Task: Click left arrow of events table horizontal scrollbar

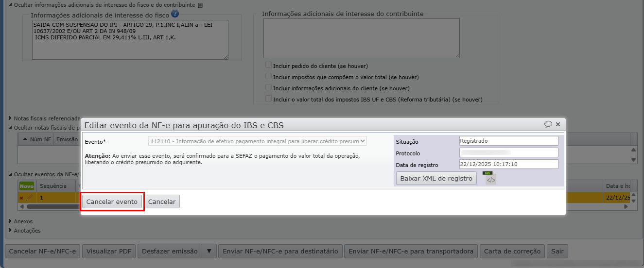Action: coord(21,206)
